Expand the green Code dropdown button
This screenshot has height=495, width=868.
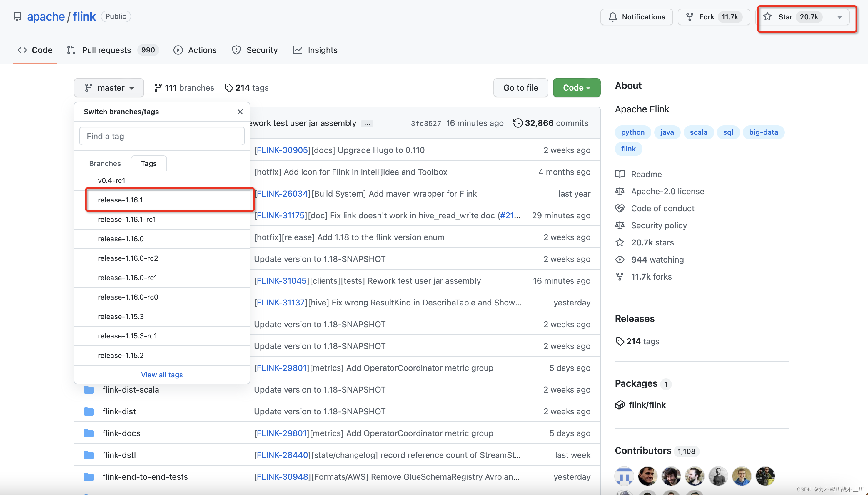pyautogui.click(x=577, y=88)
